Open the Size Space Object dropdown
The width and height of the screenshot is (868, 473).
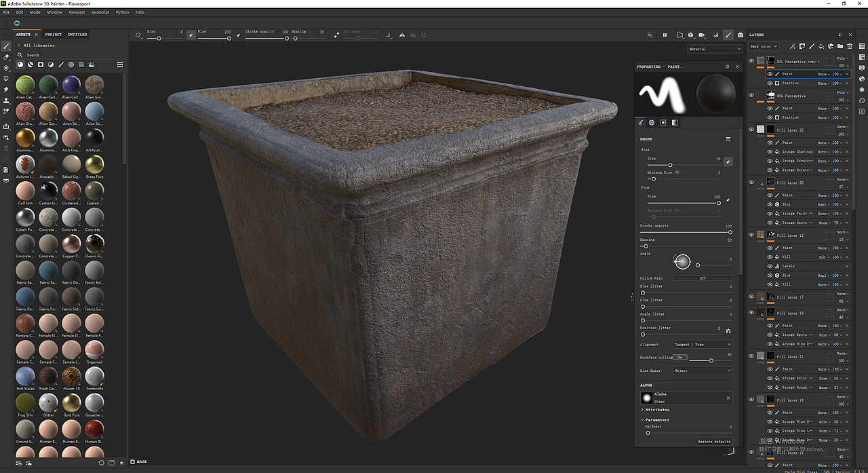[x=703, y=371]
